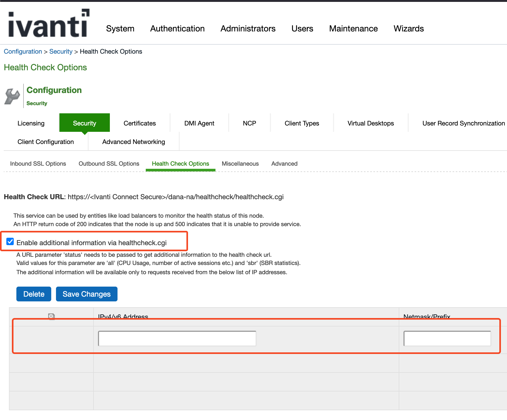Click the Configuration wrench icon
507x420 pixels.
coord(12,96)
